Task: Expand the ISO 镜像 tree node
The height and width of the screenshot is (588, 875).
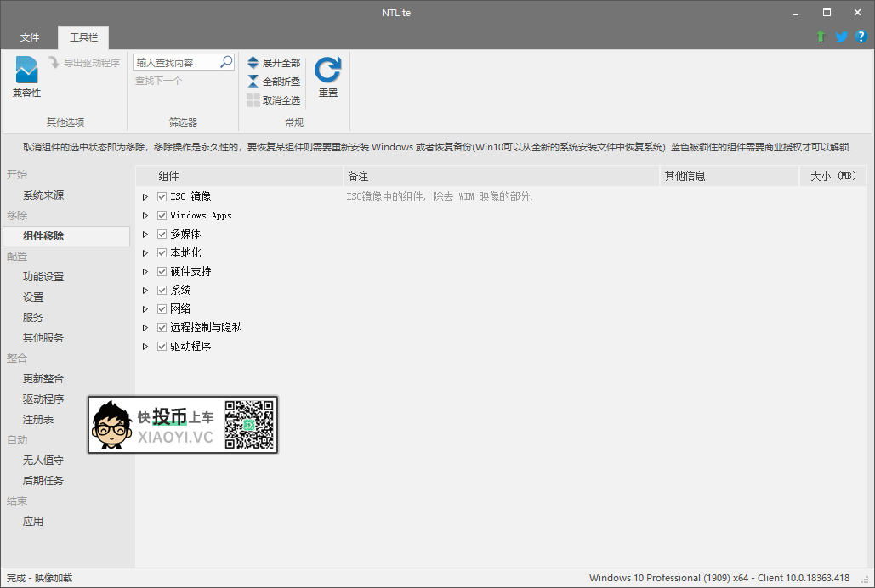Action: coord(145,197)
